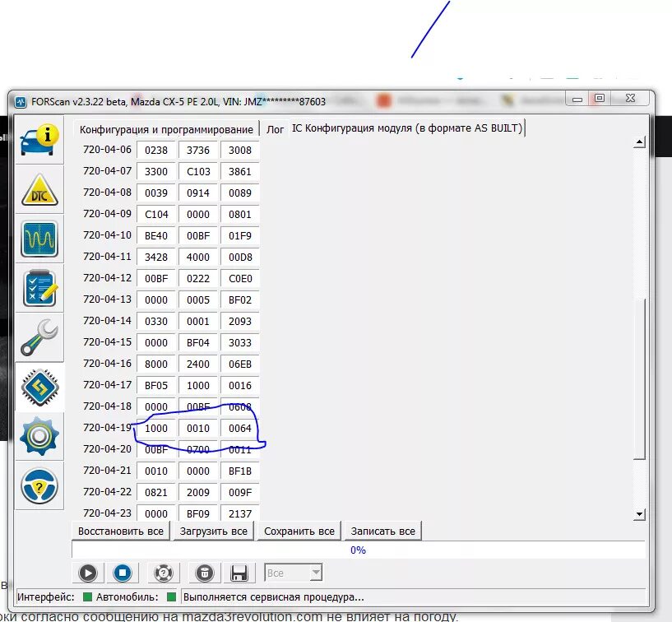This screenshot has width=672, height=622.
Task: Click the green 'Автомобиль' status indicator
Action: pyautogui.click(x=171, y=596)
